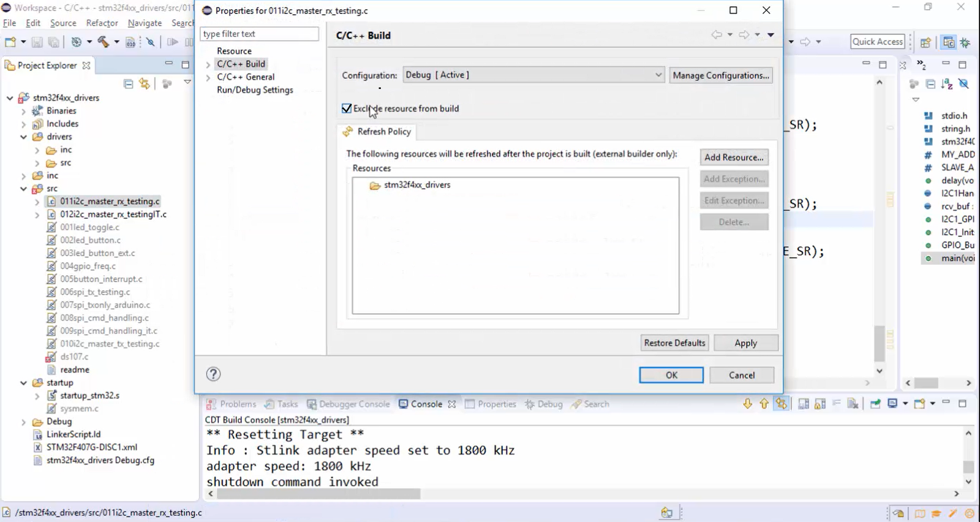Viewport: 980px width, 522px height.
Task: Click the Debug perspective bug icon
Action: tap(965, 42)
